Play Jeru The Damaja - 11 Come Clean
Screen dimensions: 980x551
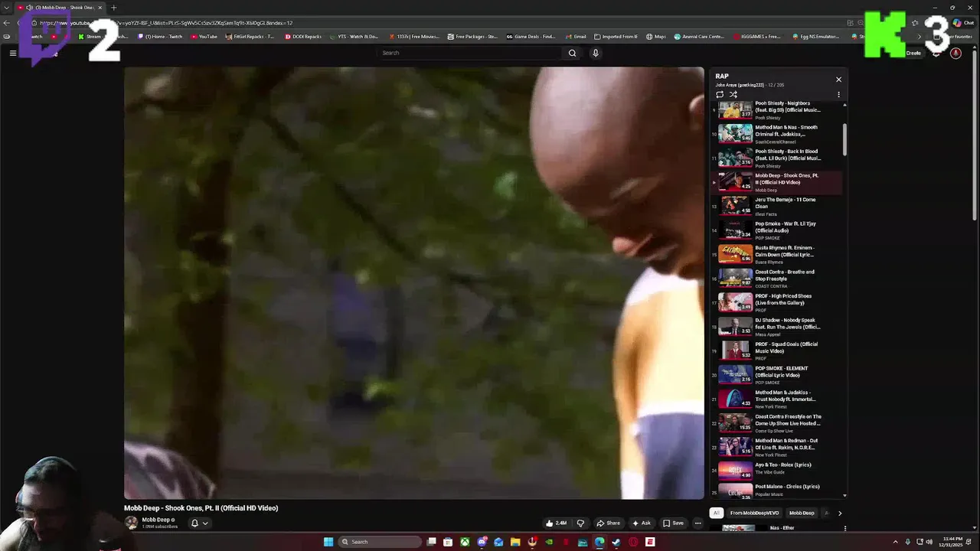point(777,206)
